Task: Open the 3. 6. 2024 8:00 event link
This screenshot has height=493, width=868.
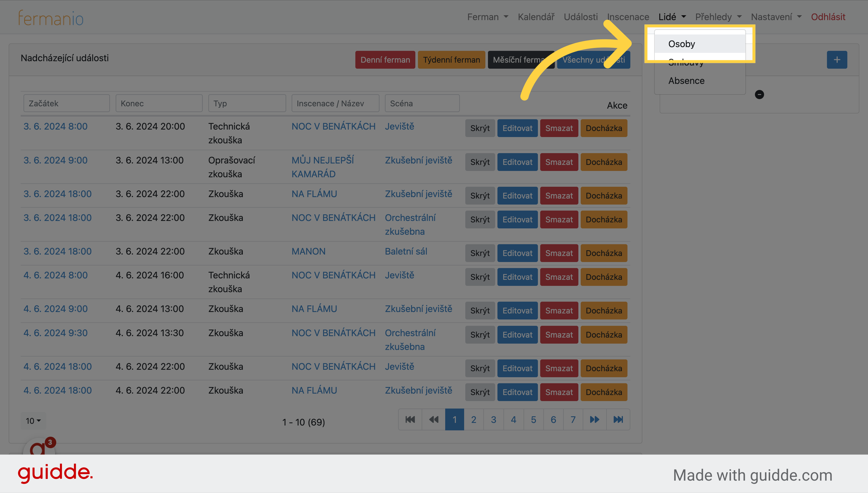Action: point(55,126)
